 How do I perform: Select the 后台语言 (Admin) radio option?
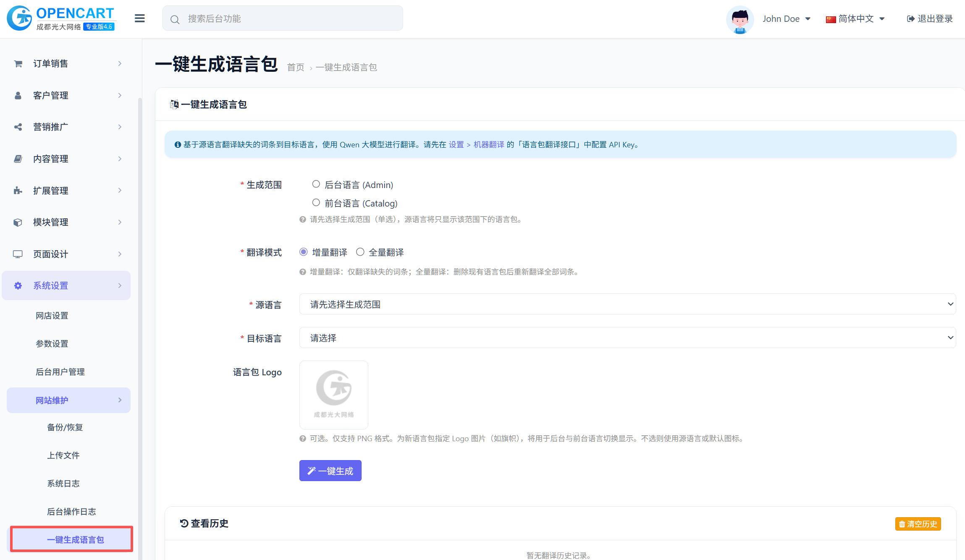(316, 184)
